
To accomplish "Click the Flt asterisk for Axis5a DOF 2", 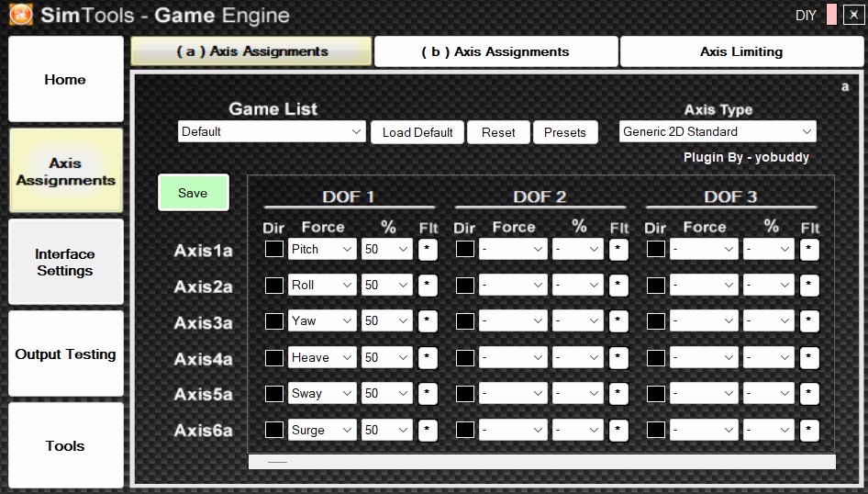I will click(618, 394).
